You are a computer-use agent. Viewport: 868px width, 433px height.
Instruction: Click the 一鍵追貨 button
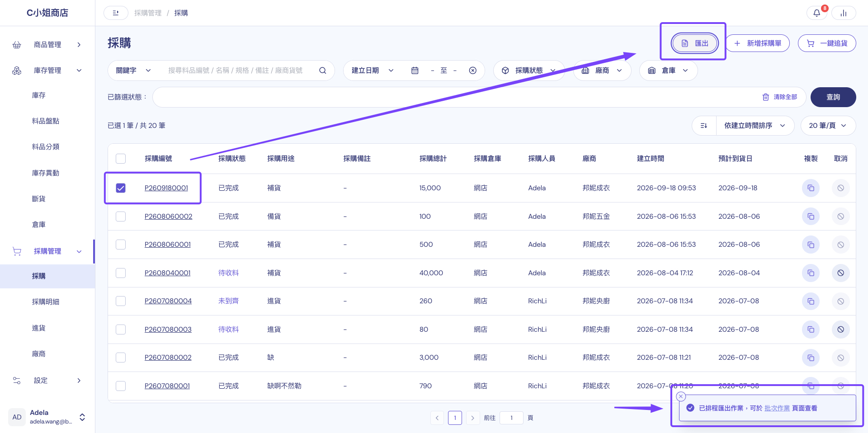[827, 43]
